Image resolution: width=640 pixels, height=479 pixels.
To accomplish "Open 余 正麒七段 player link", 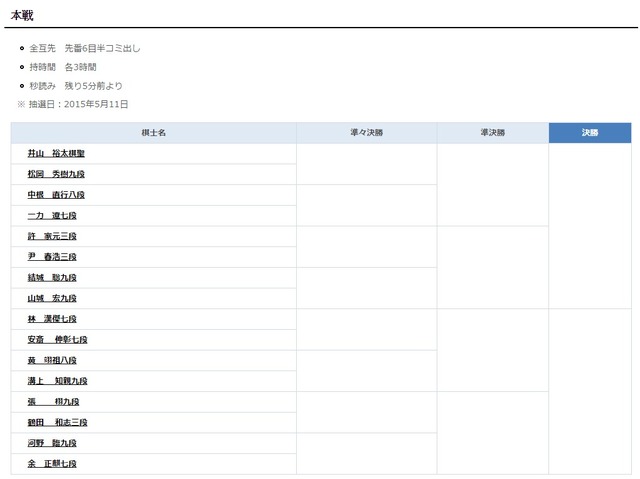I will point(52,464).
